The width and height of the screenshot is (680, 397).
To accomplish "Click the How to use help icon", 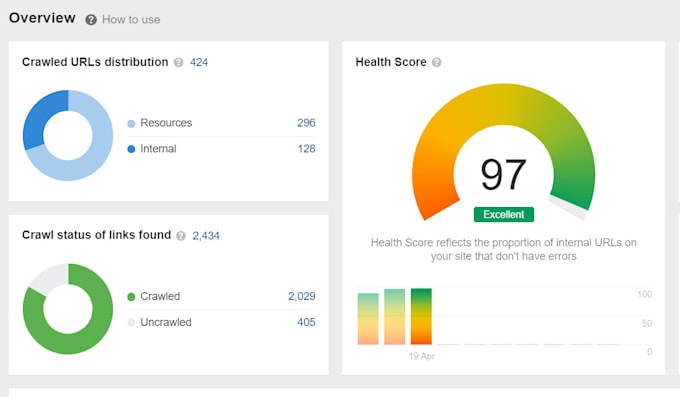I will (x=91, y=20).
